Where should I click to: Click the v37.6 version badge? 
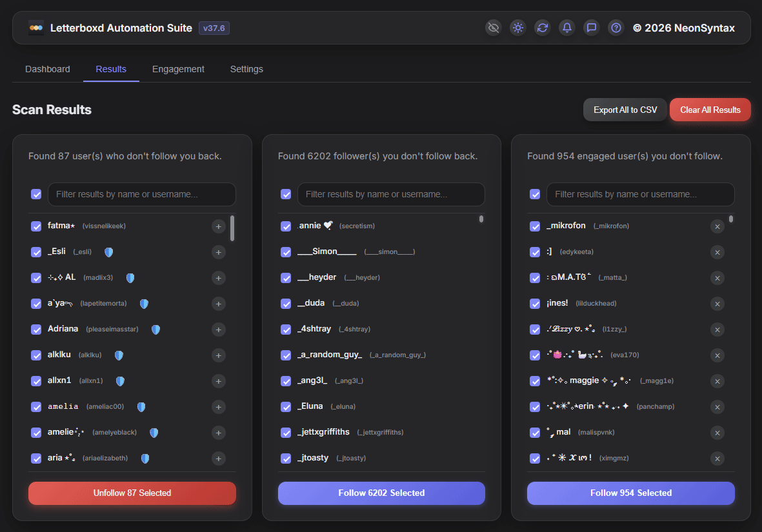[214, 28]
